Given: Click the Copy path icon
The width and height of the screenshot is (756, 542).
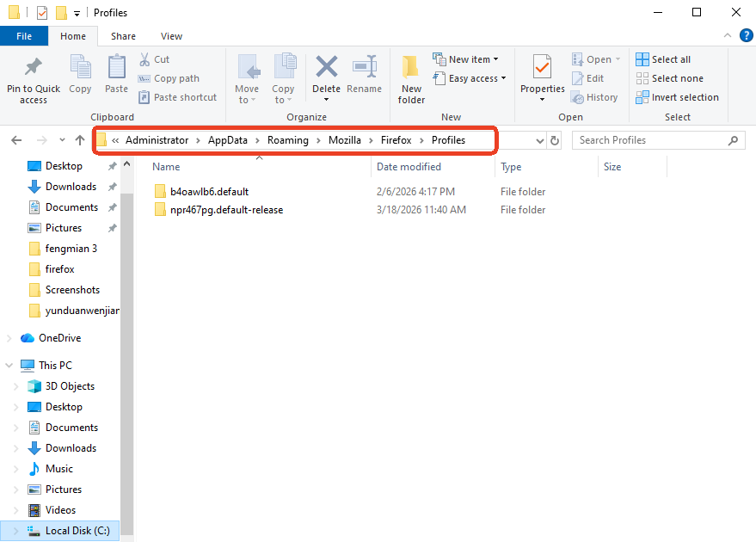Looking at the screenshot, I should click(x=169, y=77).
